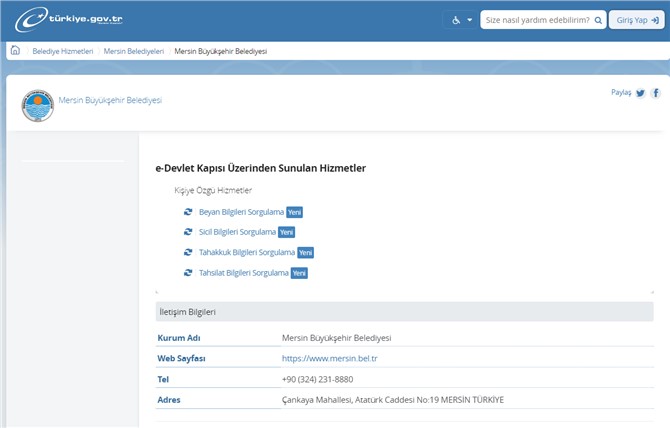670x428 pixels.
Task: Open Sicil Bilgileri Sorgulama service
Action: click(237, 232)
